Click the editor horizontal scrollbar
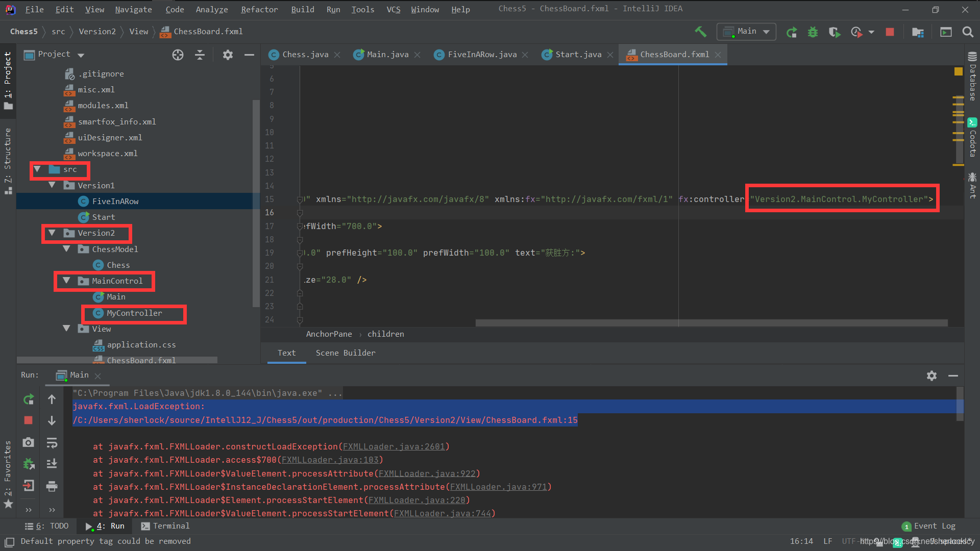Image resolution: width=980 pixels, height=551 pixels. click(711, 323)
